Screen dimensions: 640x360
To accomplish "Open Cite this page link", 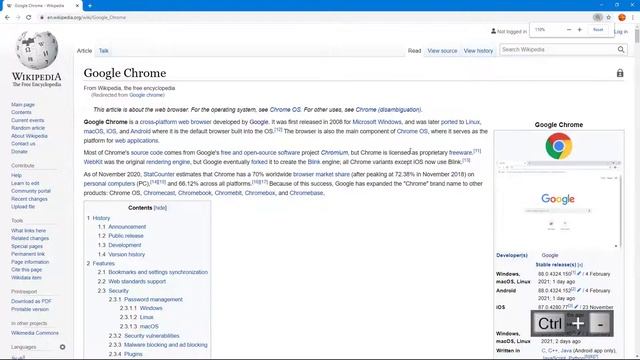I will click(x=27, y=269).
